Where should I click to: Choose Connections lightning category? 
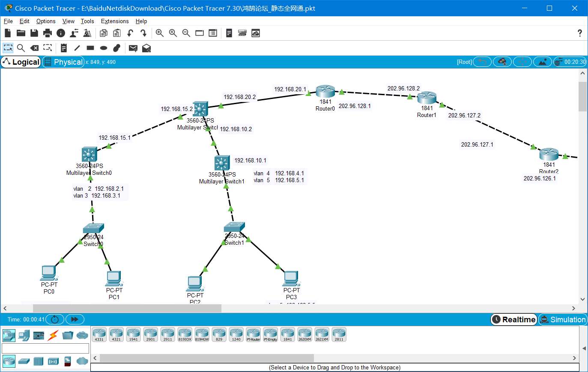53,335
